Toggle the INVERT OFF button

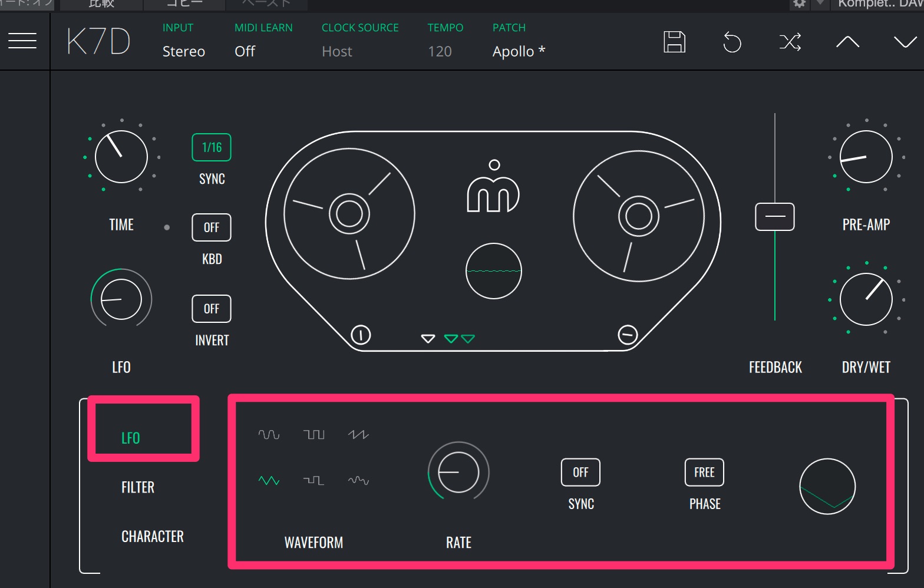(212, 309)
